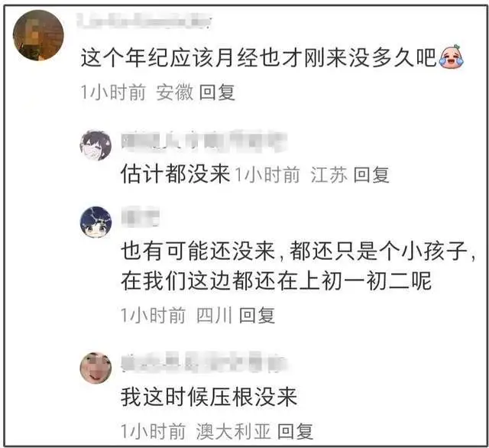Click the 1小时前 timestamp beside 四川

click(x=153, y=316)
